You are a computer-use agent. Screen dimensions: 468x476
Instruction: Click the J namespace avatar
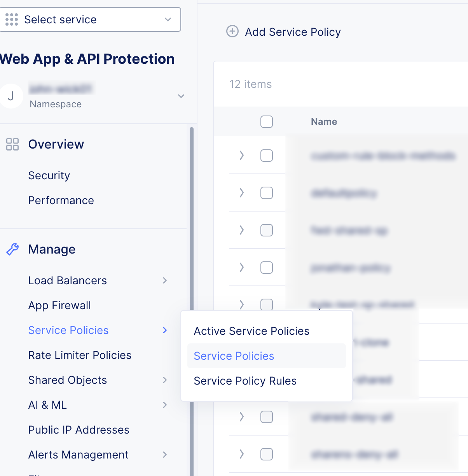11,96
